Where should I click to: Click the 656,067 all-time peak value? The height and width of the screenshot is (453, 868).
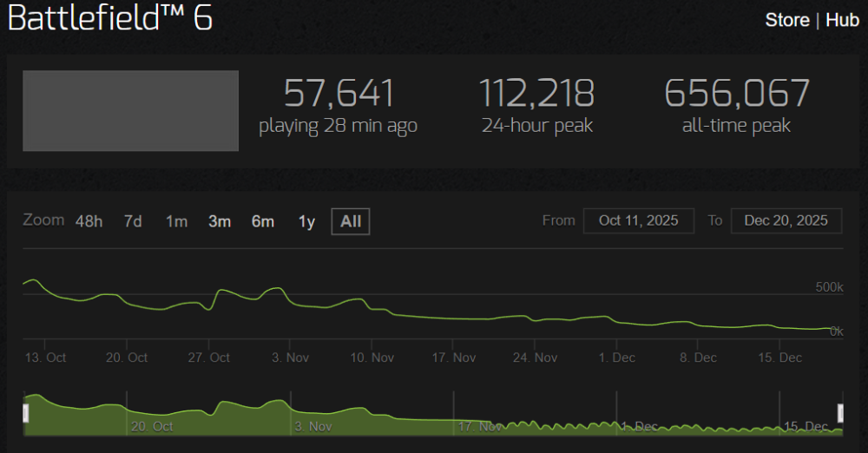(737, 93)
